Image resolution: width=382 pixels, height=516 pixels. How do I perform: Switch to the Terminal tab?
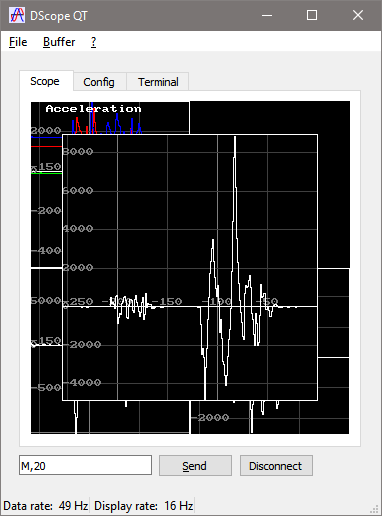[x=158, y=82]
